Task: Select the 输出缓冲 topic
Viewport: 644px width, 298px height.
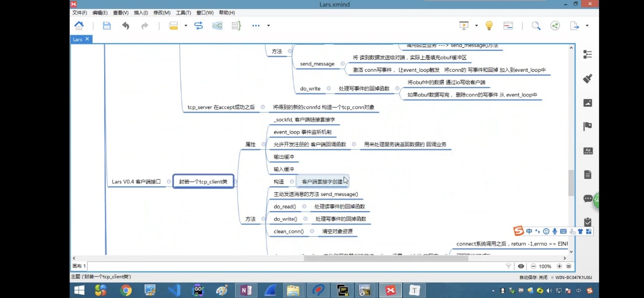Action: point(284,157)
